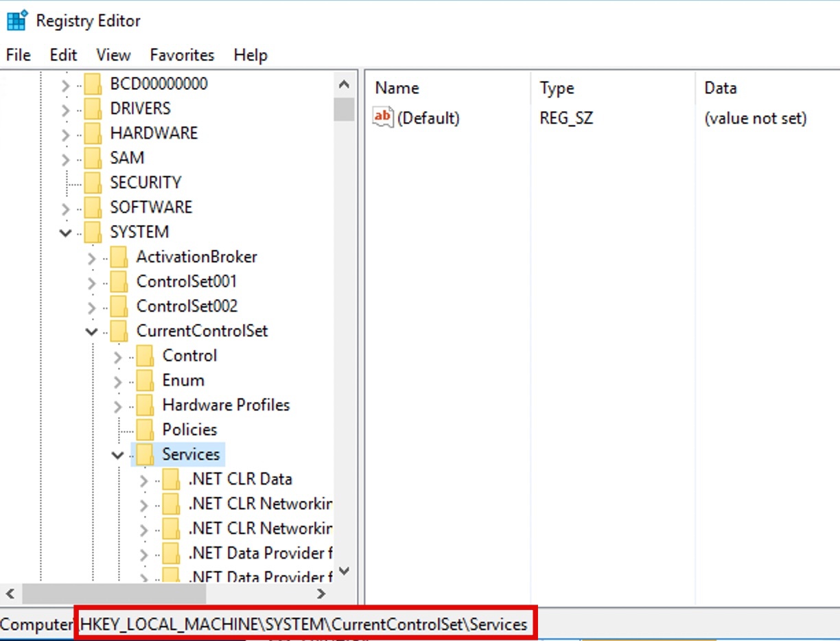Expand the Hardware Profiles key
840x641 pixels.
coord(117,407)
